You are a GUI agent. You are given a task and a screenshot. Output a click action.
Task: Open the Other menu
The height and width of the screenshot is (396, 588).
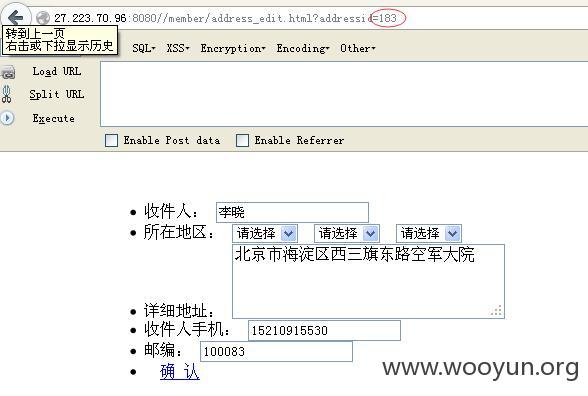358,48
